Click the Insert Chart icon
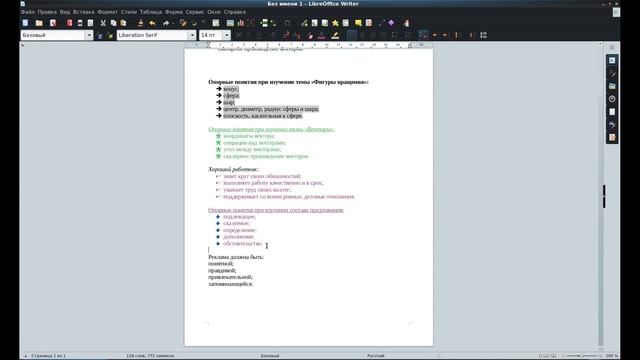The image size is (640, 360). [x=241, y=23]
